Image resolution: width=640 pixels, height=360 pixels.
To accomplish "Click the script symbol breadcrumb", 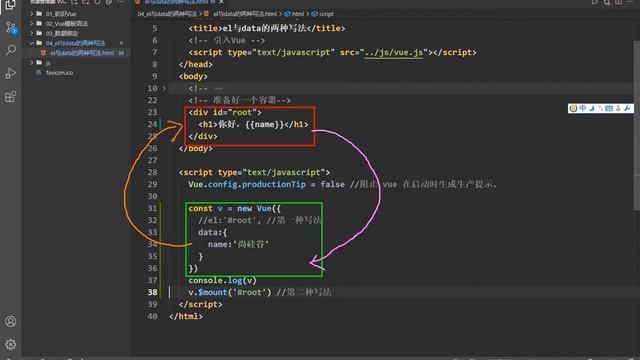I will point(322,14).
